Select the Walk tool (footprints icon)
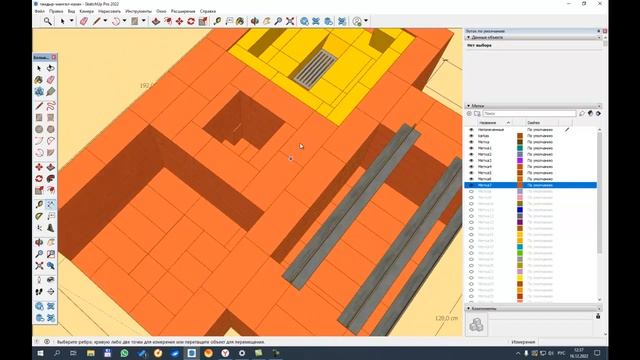640x360 pixels. [39, 291]
